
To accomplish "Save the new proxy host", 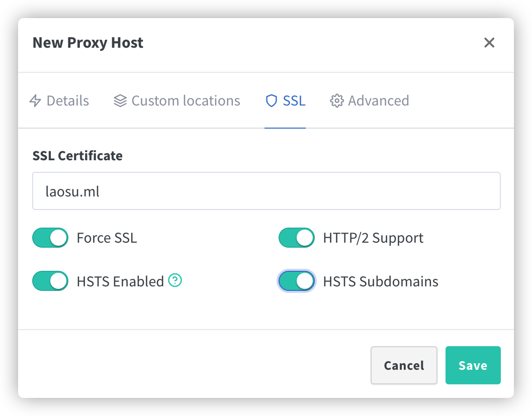I will pyautogui.click(x=473, y=365).
